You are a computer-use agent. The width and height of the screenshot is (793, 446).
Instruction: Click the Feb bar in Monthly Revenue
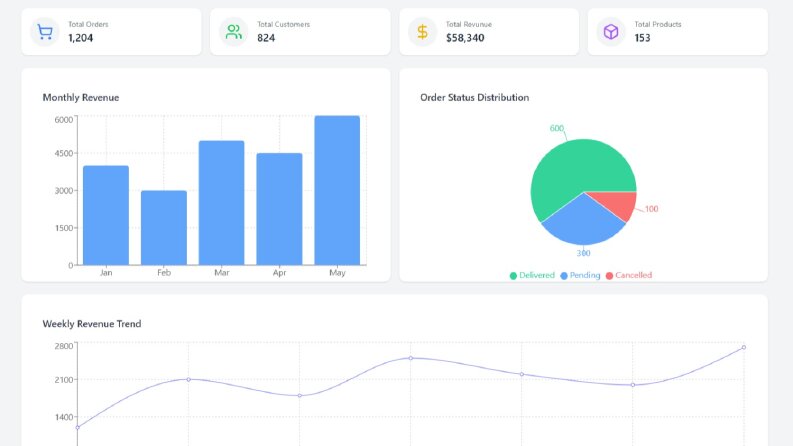[x=164, y=228]
